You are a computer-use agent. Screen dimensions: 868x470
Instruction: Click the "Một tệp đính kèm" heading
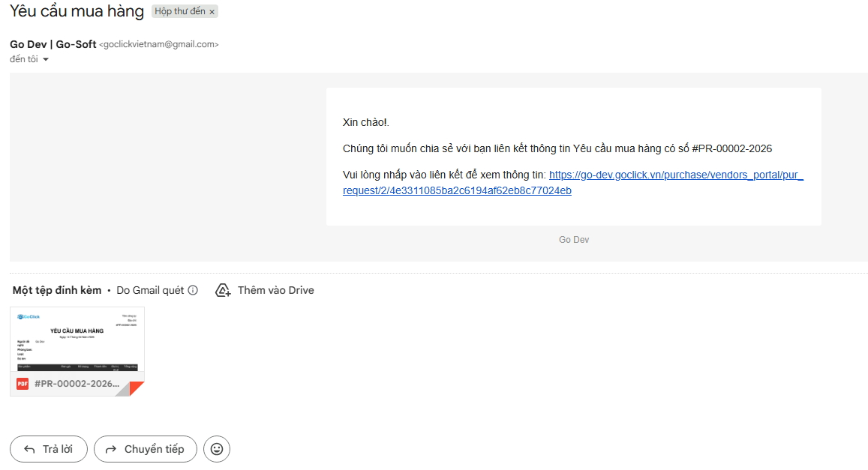[x=57, y=290]
